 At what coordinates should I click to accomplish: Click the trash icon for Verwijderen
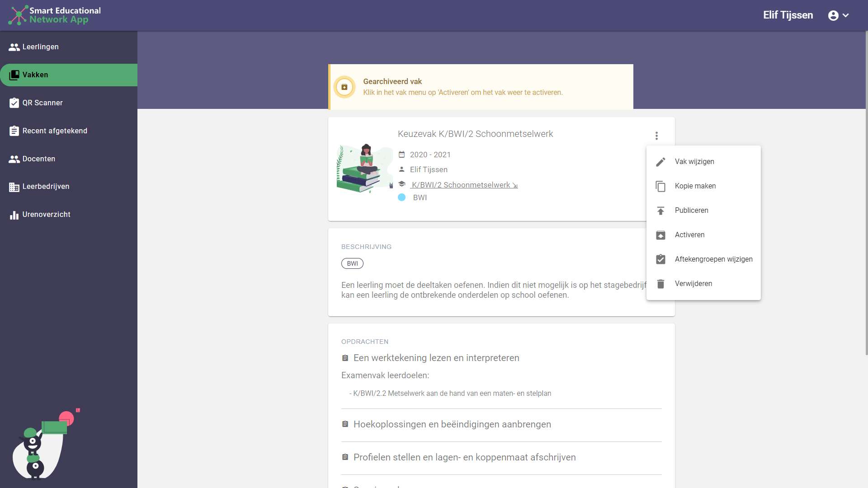[660, 284]
